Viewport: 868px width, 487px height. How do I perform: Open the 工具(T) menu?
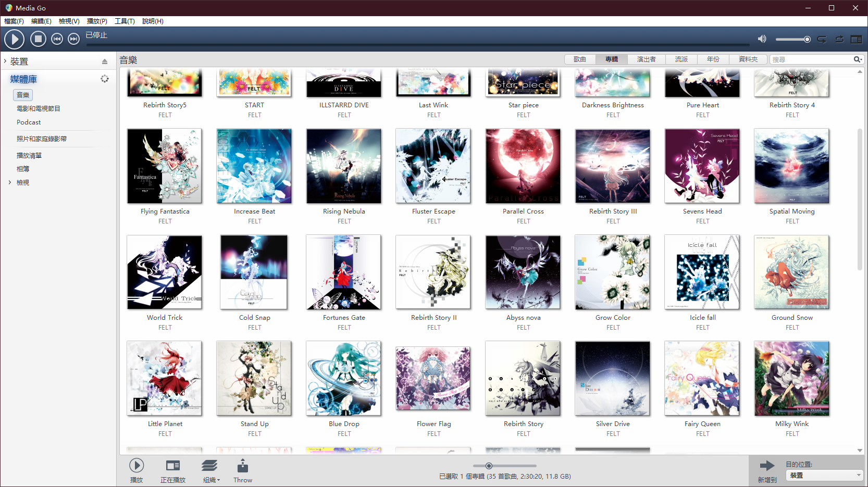coord(125,21)
